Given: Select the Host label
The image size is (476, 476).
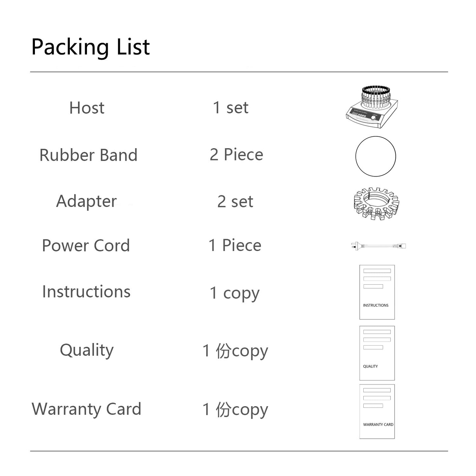Looking at the screenshot, I should coord(87,108).
